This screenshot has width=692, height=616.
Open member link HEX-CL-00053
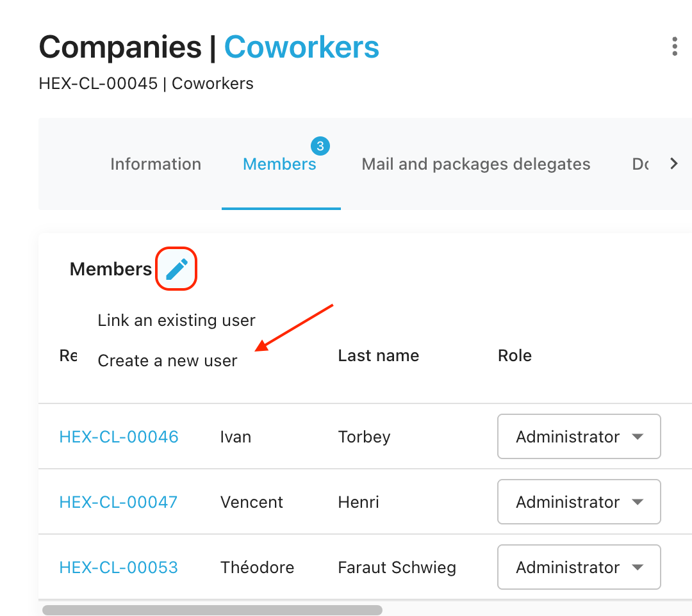pyautogui.click(x=119, y=567)
